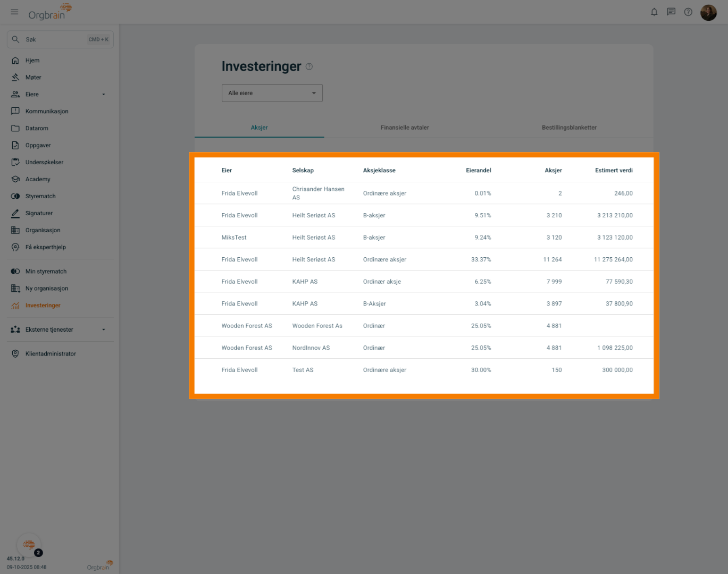Go to Hjem in sidebar

coord(32,61)
